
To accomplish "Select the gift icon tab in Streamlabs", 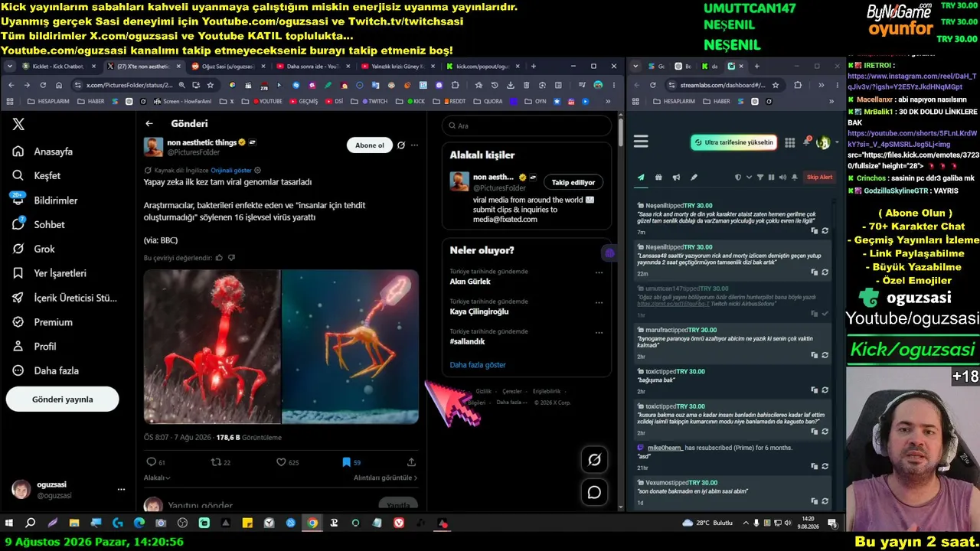I will tap(658, 177).
